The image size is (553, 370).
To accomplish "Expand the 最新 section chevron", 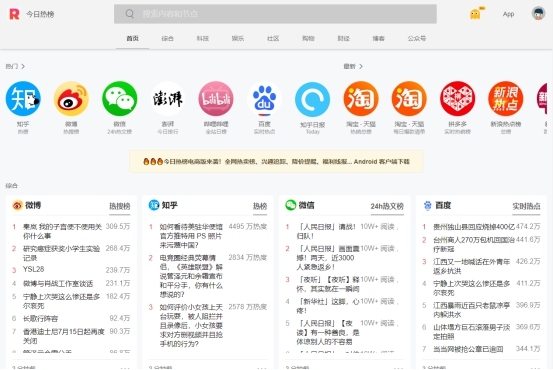I will 361,66.
